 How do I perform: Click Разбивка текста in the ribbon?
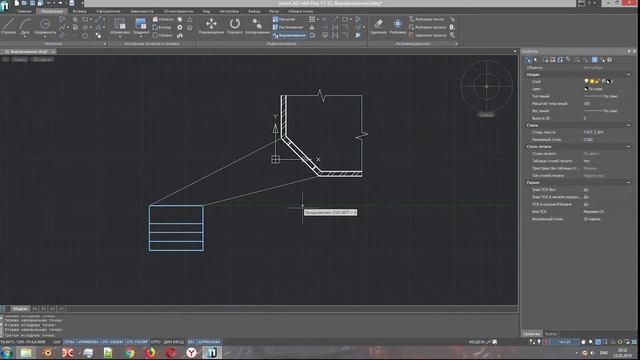[427, 19]
